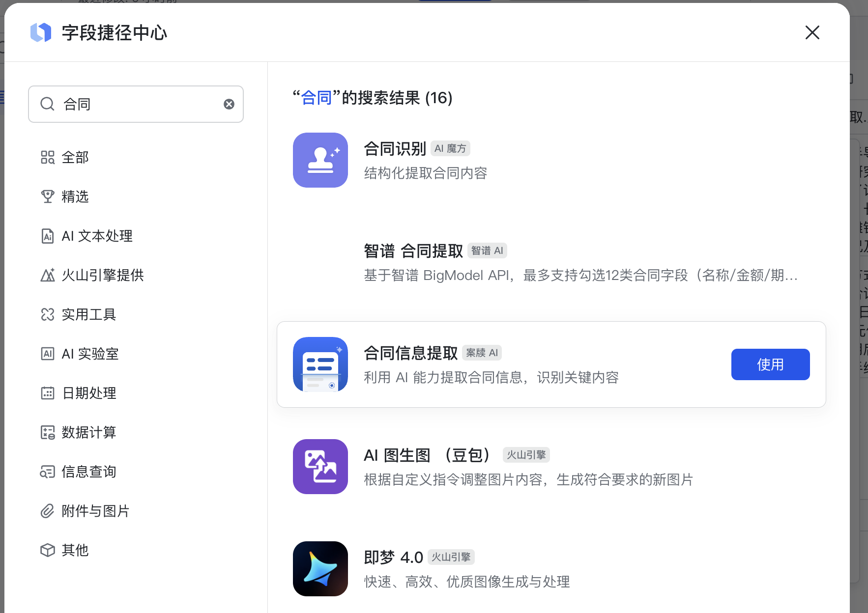Click the 合同信息提取 document icon
Screen dimensions: 868x613
(320, 364)
